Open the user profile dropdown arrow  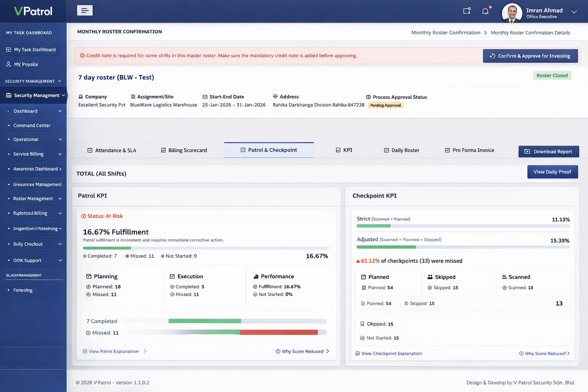point(574,12)
